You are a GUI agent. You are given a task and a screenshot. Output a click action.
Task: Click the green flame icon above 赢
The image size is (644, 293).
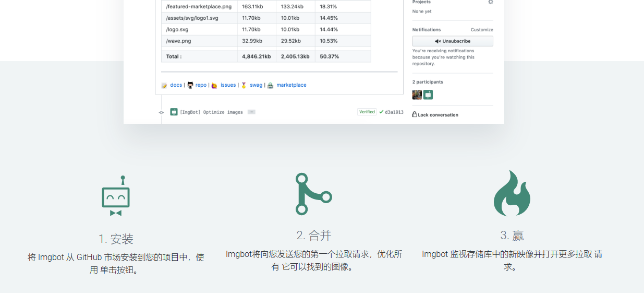pos(512,193)
